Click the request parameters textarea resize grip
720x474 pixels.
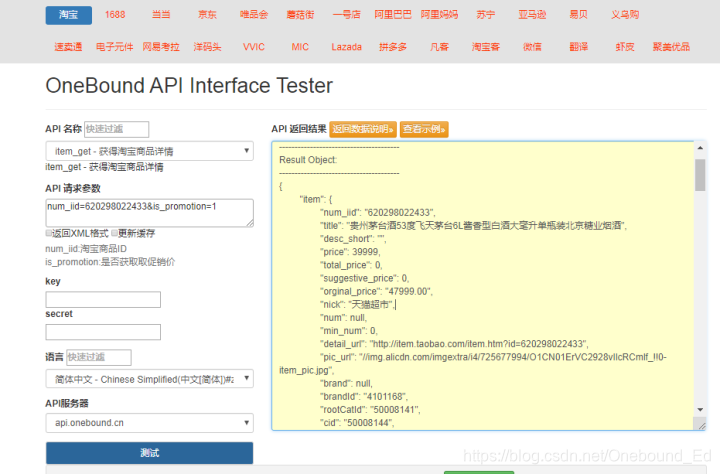250,223
